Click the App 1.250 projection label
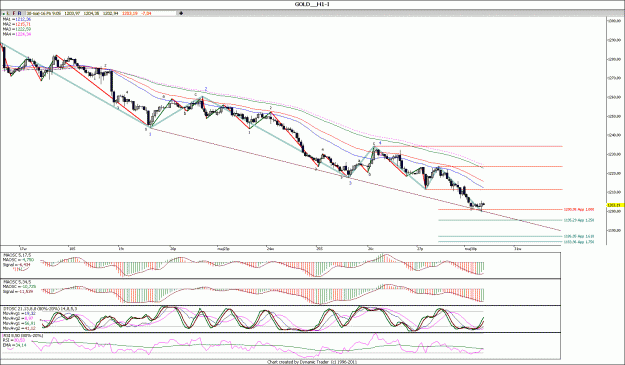The image size is (625, 365). [x=579, y=220]
